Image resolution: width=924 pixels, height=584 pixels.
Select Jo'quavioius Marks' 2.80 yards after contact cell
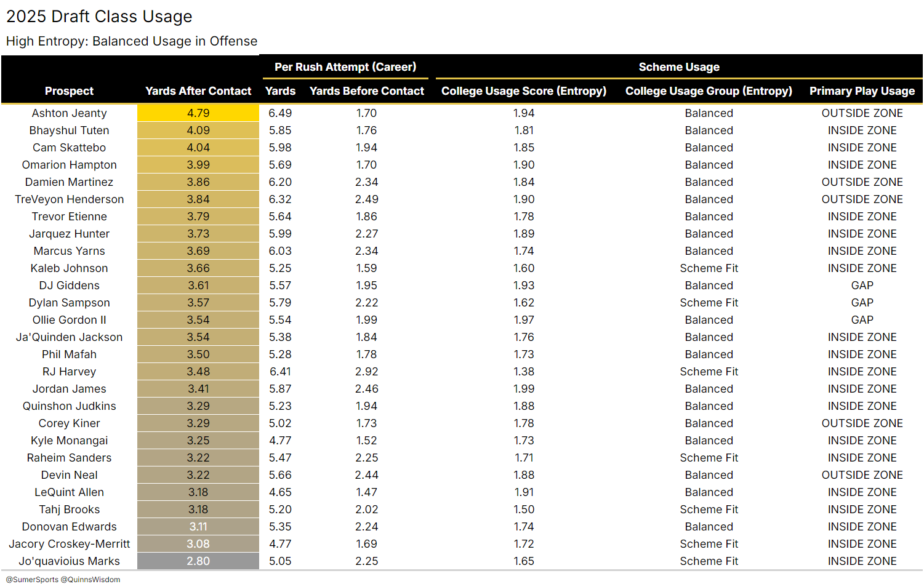tap(198, 561)
